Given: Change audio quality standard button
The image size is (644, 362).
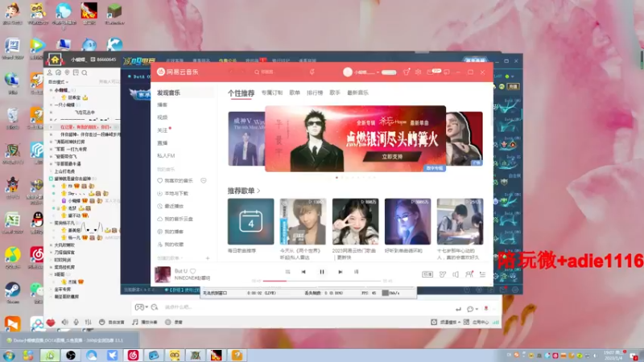Looking at the screenshot, I should click(x=427, y=274).
